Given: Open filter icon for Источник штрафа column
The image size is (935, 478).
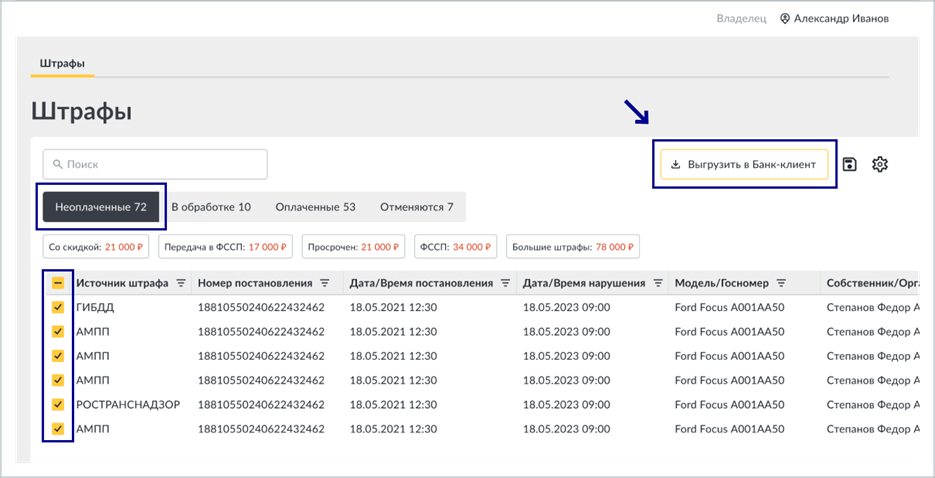Looking at the screenshot, I should click(181, 283).
